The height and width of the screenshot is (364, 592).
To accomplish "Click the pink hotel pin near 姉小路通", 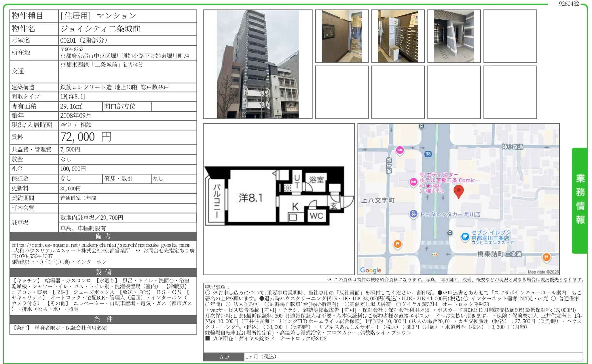I will click(x=400, y=150).
